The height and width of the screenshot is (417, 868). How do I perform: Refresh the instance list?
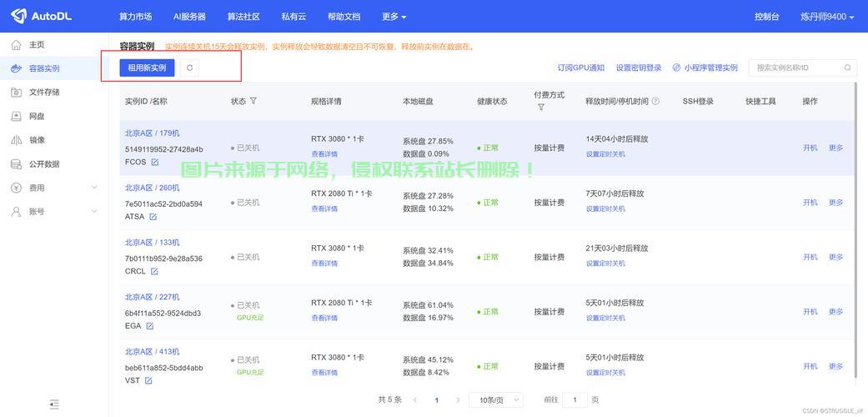[189, 68]
